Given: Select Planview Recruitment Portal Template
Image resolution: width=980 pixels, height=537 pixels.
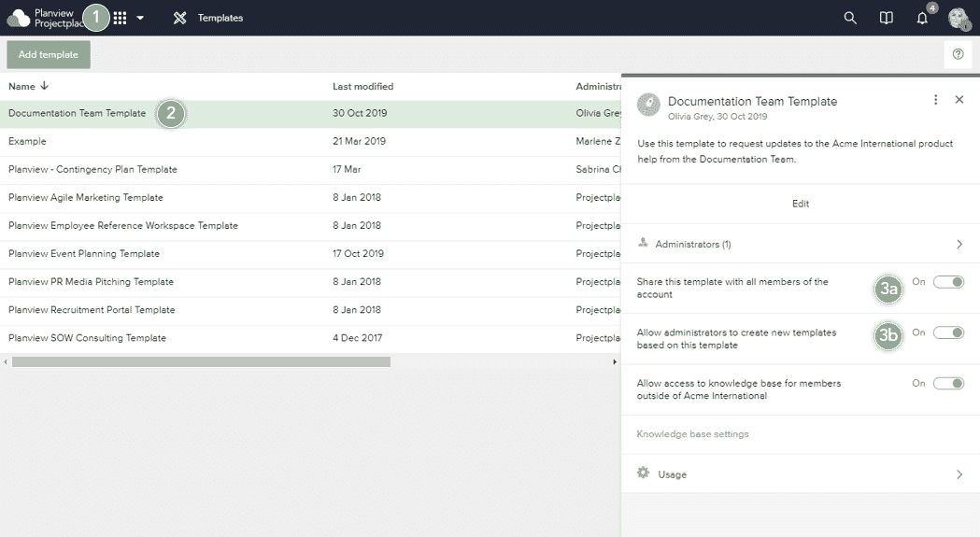Looking at the screenshot, I should [310, 310].
